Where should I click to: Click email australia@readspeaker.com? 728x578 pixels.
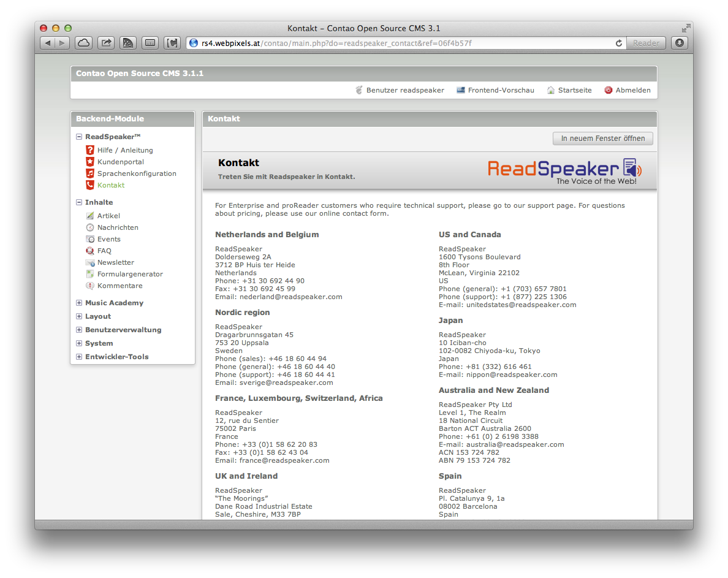(x=515, y=444)
